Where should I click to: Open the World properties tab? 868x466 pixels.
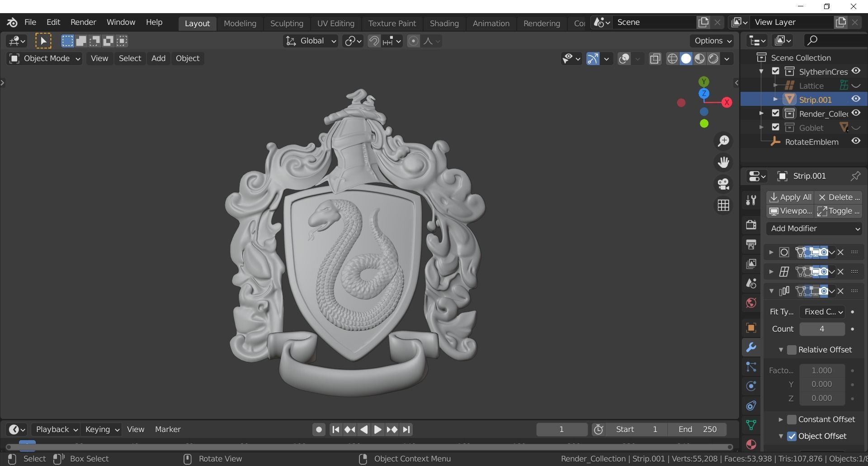[x=751, y=303]
